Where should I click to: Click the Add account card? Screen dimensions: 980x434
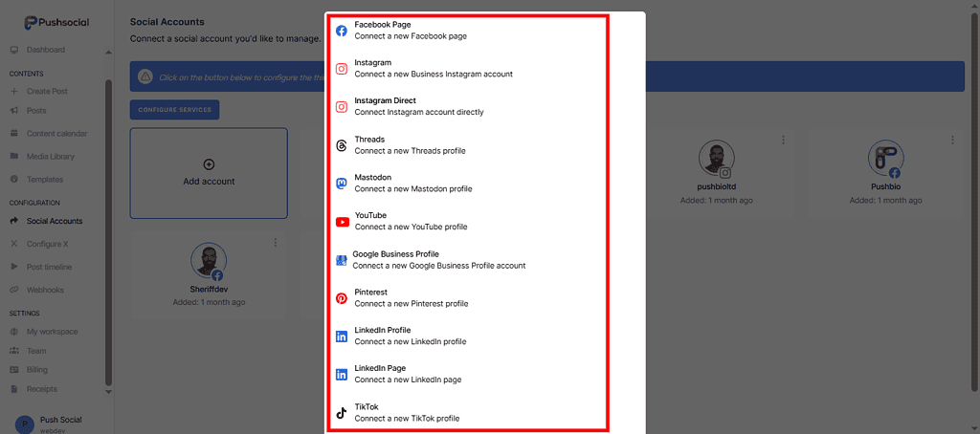coord(209,173)
